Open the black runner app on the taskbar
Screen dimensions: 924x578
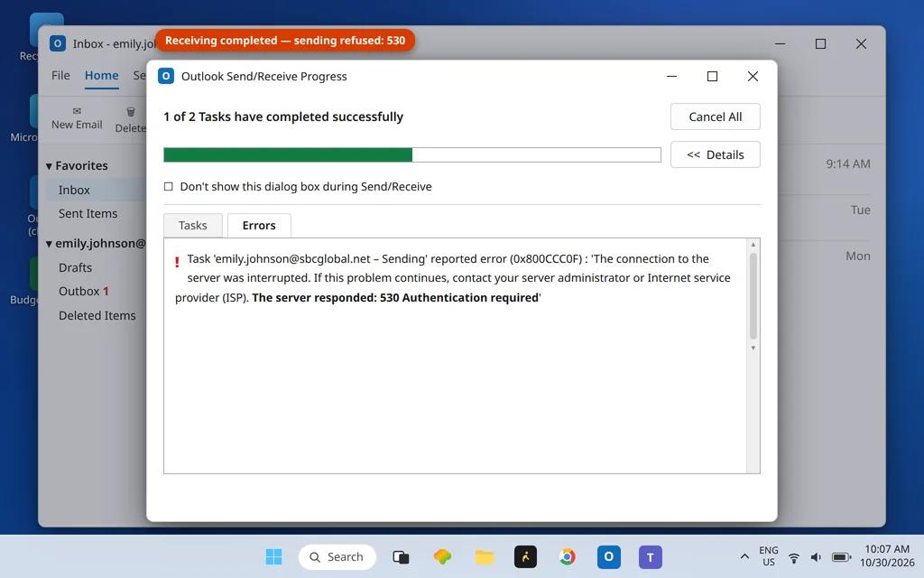(526, 556)
